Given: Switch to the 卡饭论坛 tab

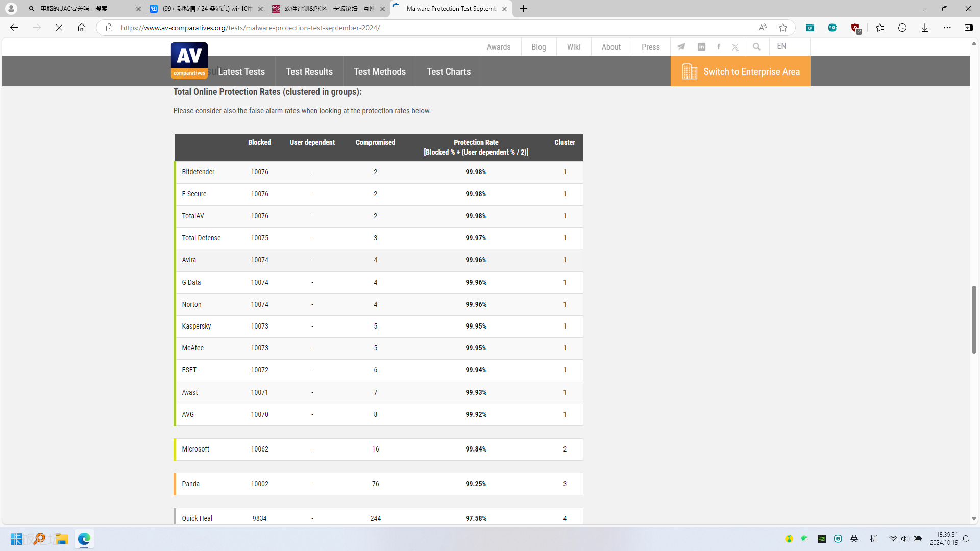Looking at the screenshot, I should coord(328,9).
